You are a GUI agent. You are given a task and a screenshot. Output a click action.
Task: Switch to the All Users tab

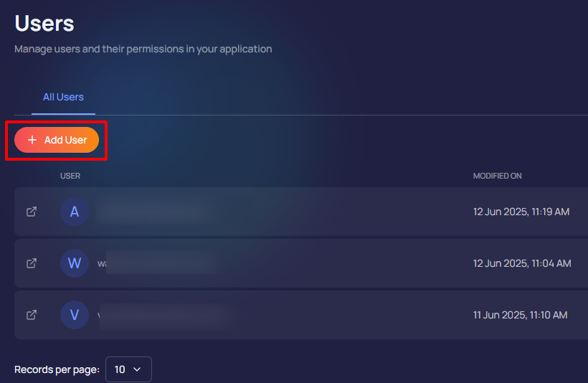(63, 98)
